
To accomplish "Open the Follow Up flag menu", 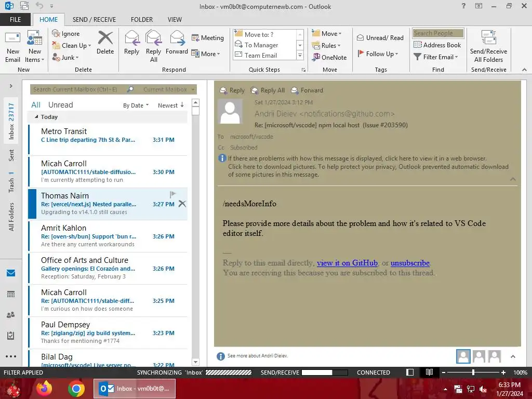I will pyautogui.click(x=378, y=54).
